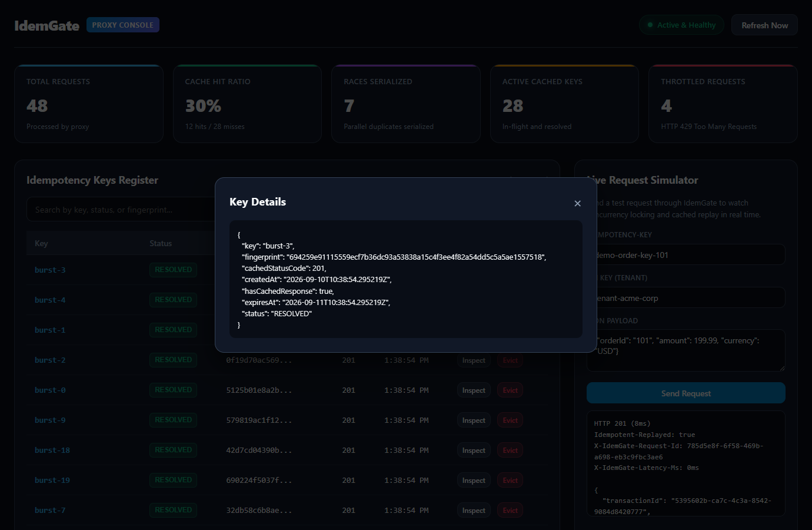Inspect the burst-0 key
This screenshot has height=530, width=812.
474,390
